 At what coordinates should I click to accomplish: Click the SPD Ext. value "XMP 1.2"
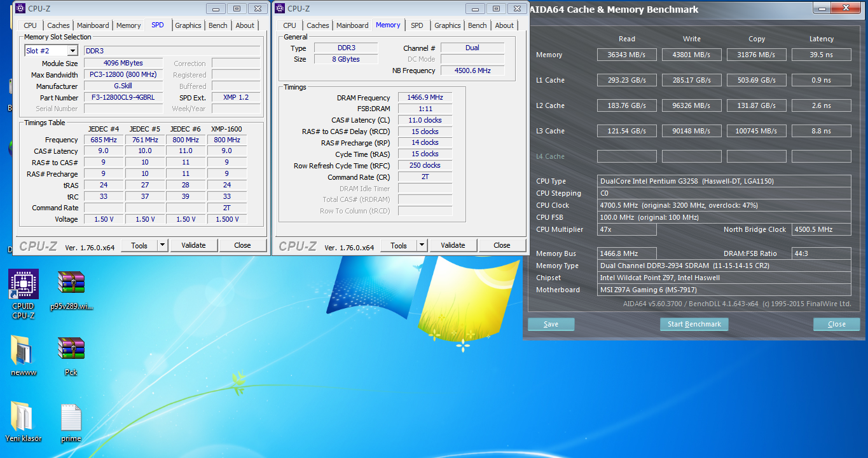click(236, 98)
